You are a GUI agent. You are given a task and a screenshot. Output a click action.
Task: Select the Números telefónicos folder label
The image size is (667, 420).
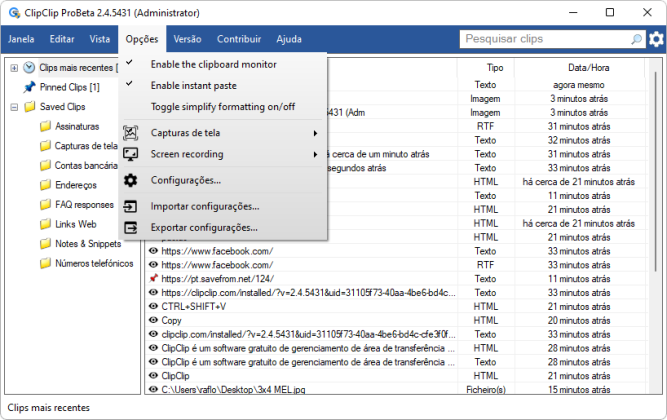[94, 263]
